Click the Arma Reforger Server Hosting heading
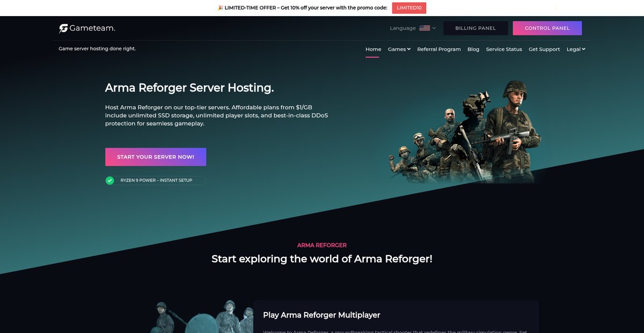Screen dimensions: 644x333 (x=189, y=88)
